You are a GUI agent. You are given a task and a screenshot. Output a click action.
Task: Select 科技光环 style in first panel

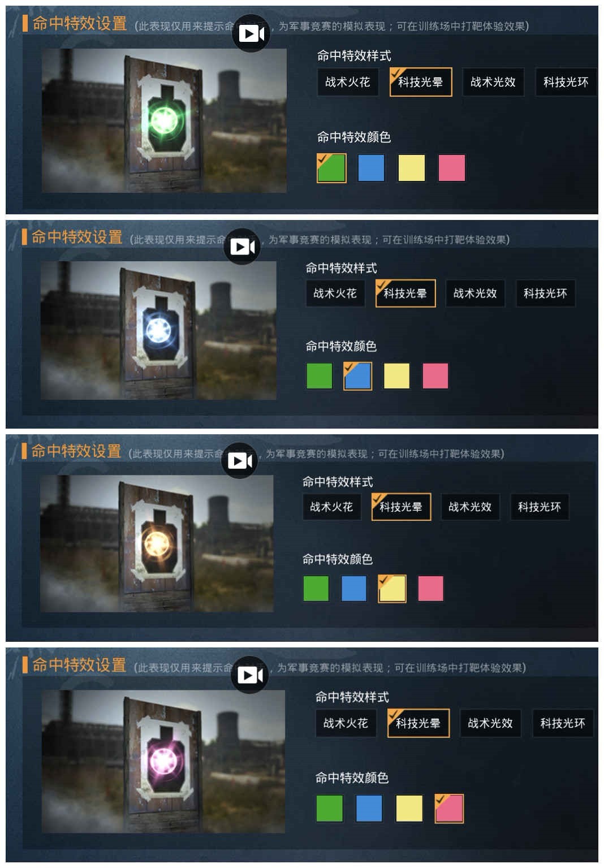coord(566,82)
